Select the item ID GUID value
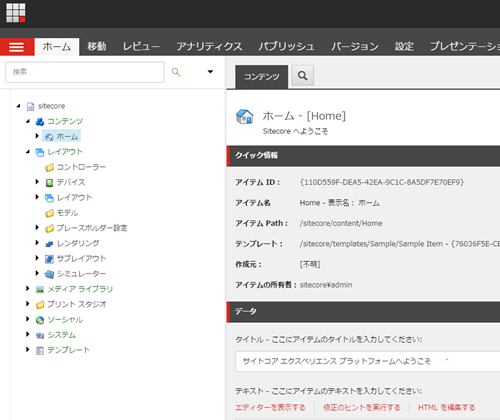The height and width of the screenshot is (420, 500). coord(382,183)
